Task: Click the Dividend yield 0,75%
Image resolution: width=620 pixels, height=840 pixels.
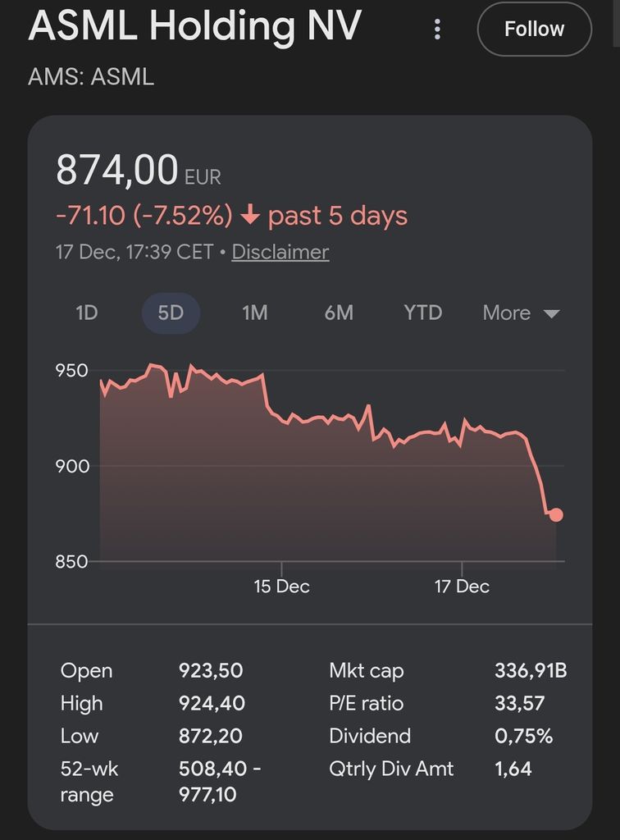Action: (x=523, y=736)
